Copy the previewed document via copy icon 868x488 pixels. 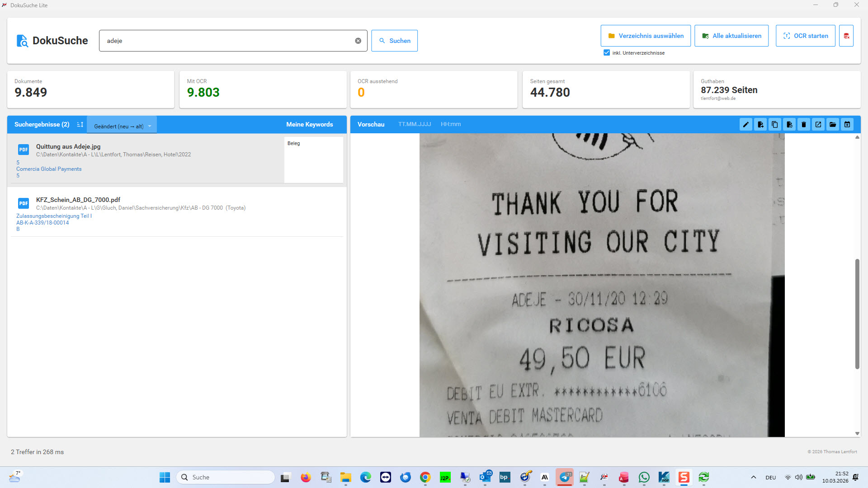pos(775,124)
